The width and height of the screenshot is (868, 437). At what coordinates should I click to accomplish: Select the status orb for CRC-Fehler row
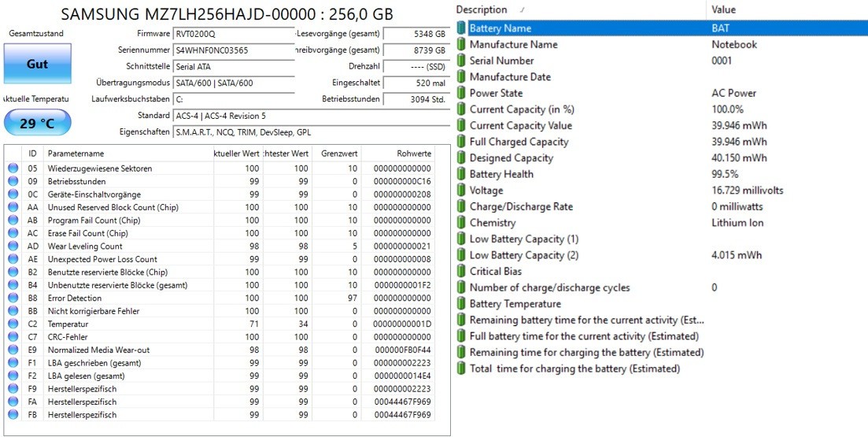[x=13, y=337]
